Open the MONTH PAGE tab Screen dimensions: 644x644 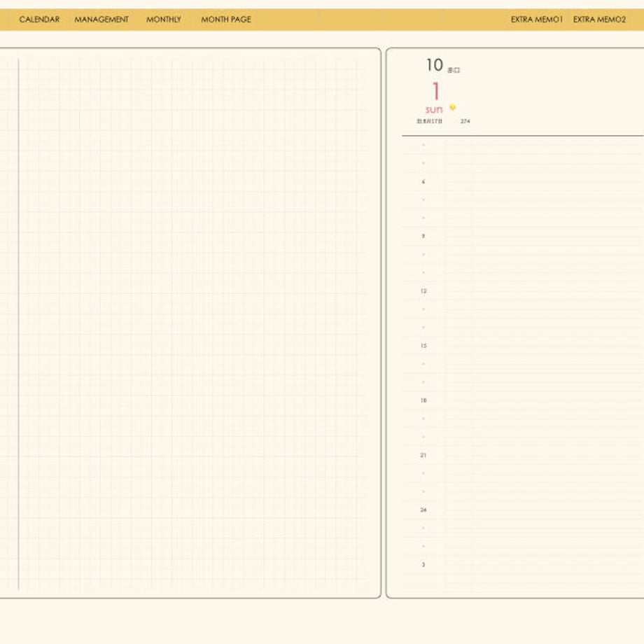click(x=226, y=20)
